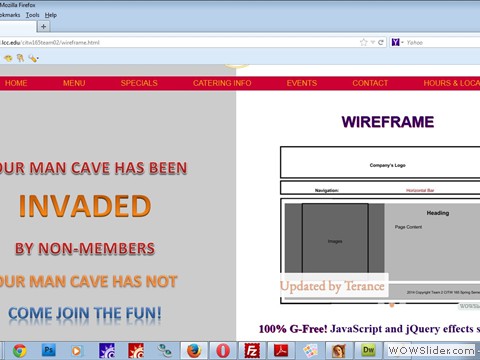Screen dimensions: 480x360
Task: Open a new tab with the plus button
Action: [43, 26]
